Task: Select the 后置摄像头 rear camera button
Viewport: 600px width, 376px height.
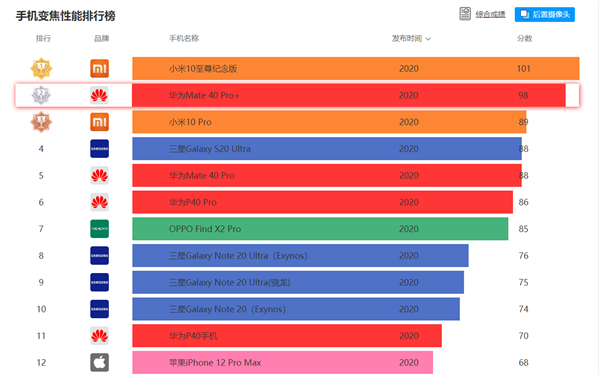Action: [545, 15]
